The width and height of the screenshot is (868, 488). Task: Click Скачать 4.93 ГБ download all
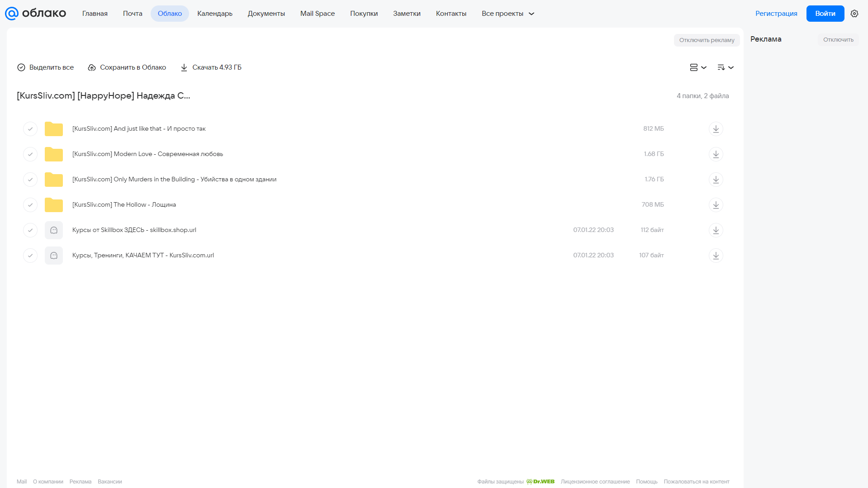pyautogui.click(x=211, y=67)
